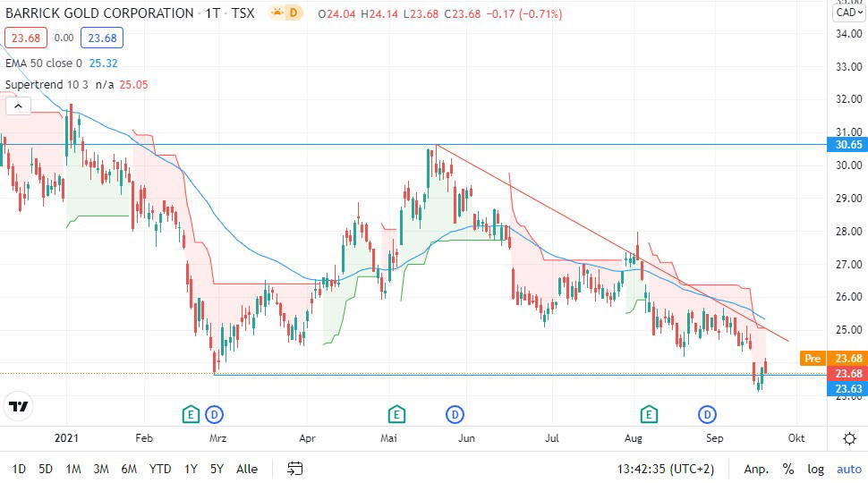Toggle auto scale mode
This screenshot has width=868, height=483.
(849, 470)
